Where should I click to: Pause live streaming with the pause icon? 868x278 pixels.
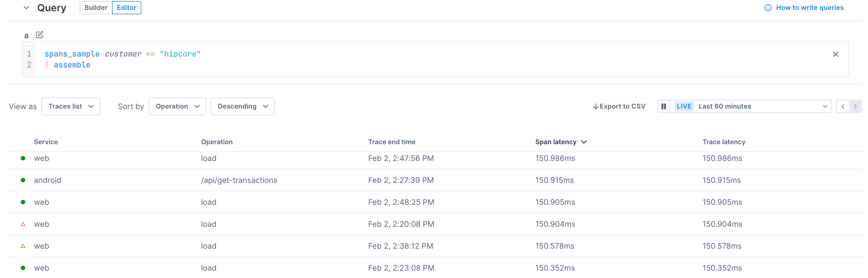pos(663,106)
